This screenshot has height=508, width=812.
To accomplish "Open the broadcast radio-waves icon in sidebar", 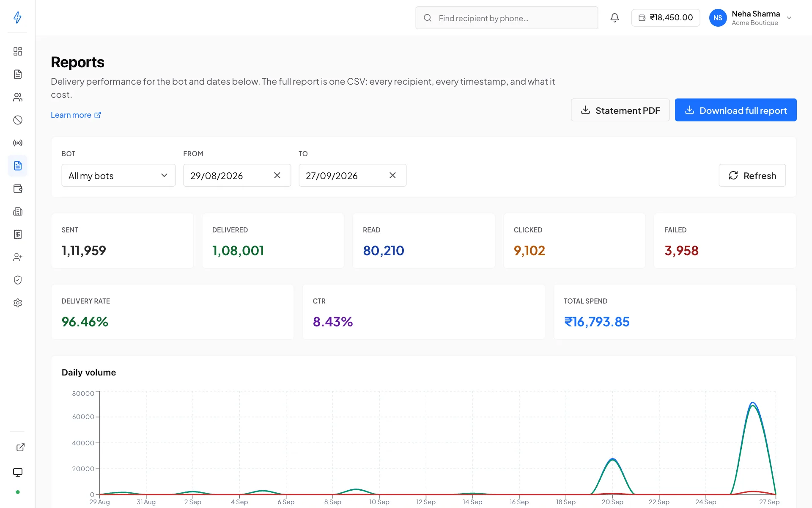I will coord(17,143).
